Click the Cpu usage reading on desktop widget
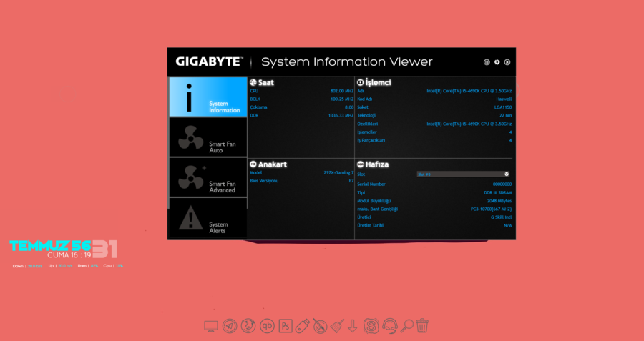The image size is (644, 341). tap(113, 266)
